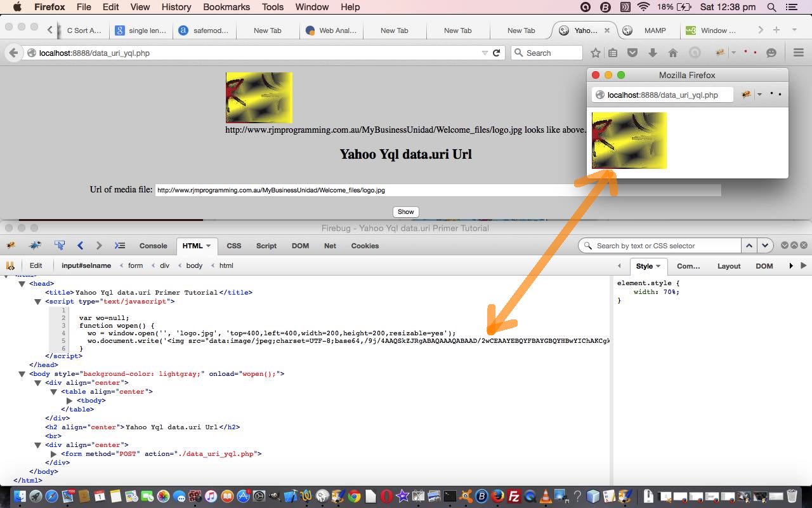Image resolution: width=812 pixels, height=508 pixels.
Task: Click the Edit button in Firebug
Action: pos(36,266)
